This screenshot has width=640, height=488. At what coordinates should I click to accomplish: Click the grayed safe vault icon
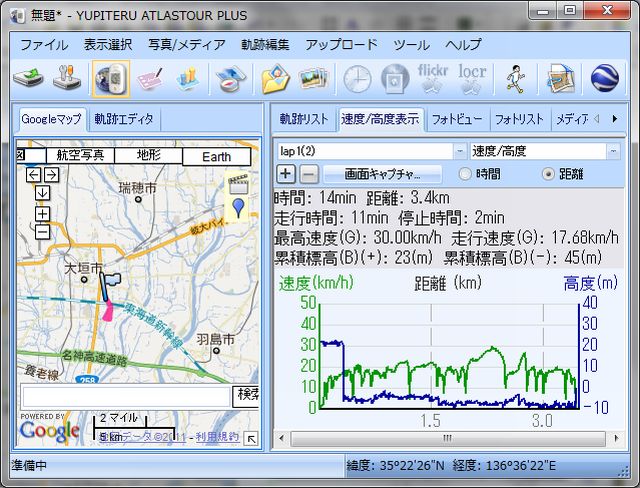tap(395, 78)
